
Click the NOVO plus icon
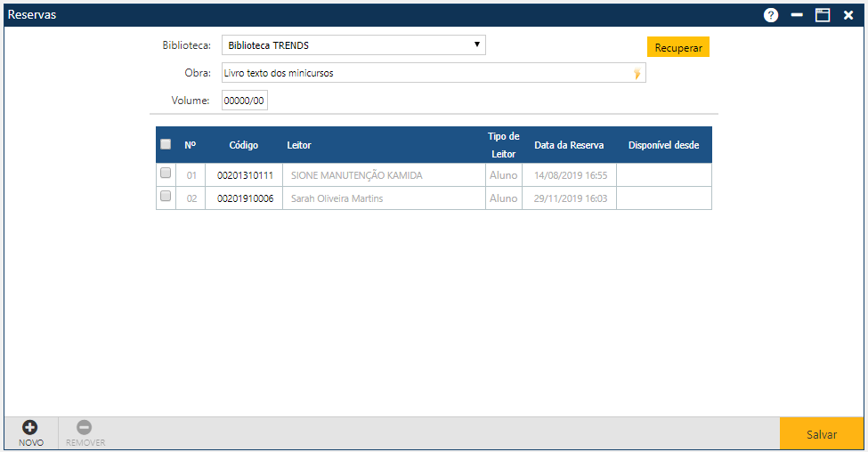pyautogui.click(x=30, y=428)
